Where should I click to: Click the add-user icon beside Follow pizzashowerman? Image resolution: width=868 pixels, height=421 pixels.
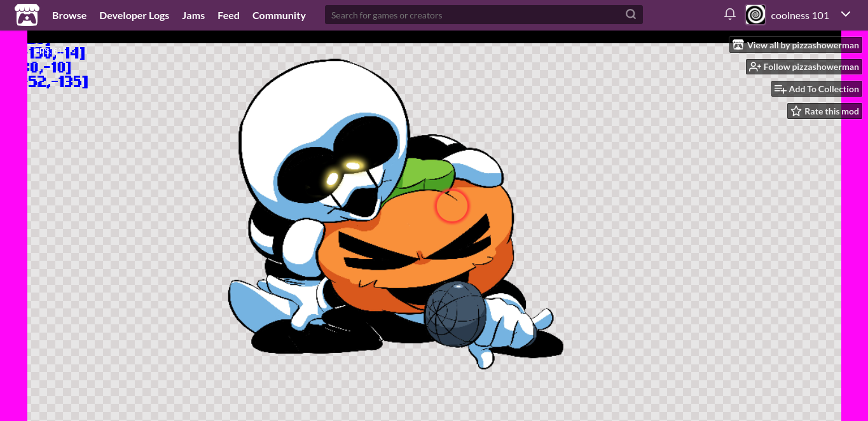[755, 67]
